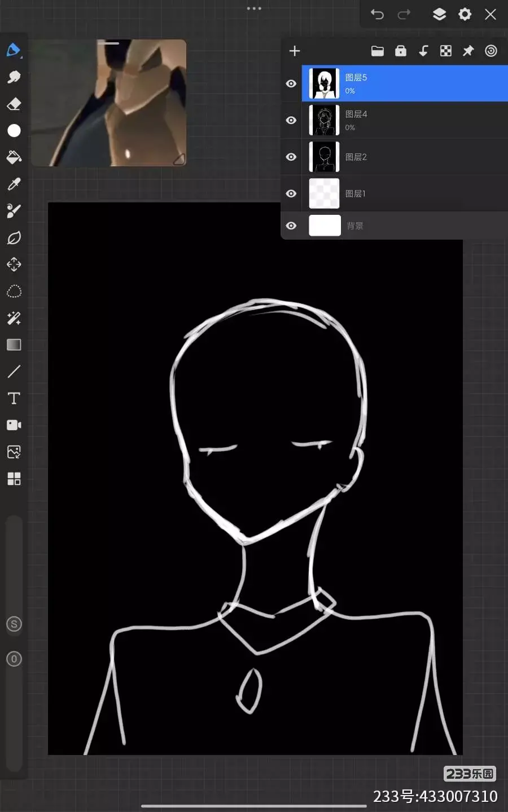
Task: Toggle the Layers panel icon
Action: (439, 14)
